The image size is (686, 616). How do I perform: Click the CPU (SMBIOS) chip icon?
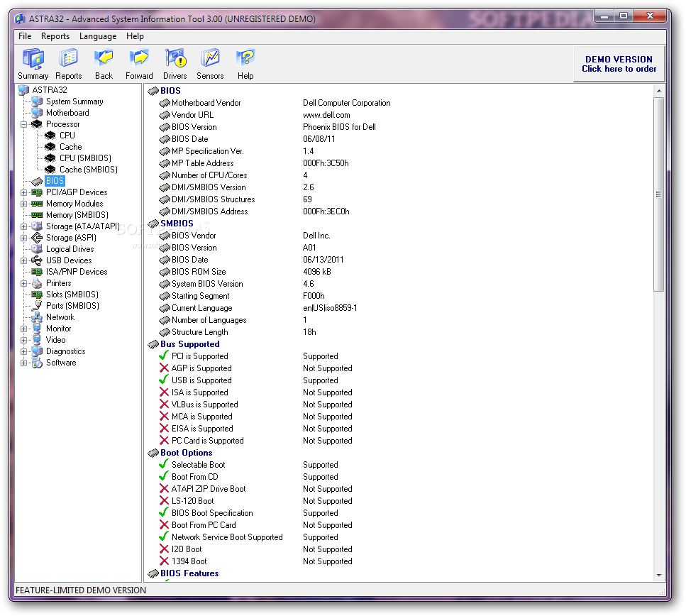click(50, 158)
